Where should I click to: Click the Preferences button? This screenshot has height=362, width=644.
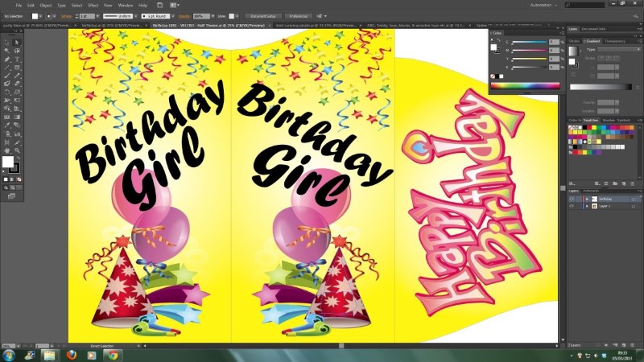tap(298, 15)
